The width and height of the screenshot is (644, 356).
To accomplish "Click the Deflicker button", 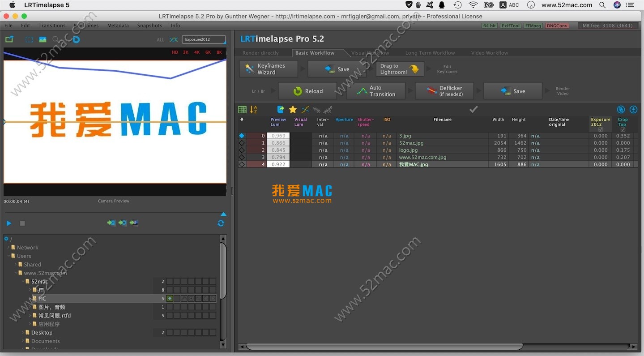I will [444, 91].
